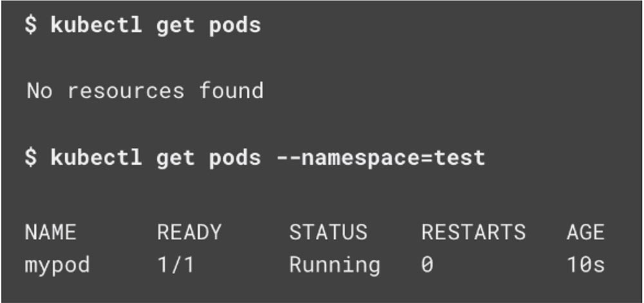Select the AGE column header

(585, 232)
